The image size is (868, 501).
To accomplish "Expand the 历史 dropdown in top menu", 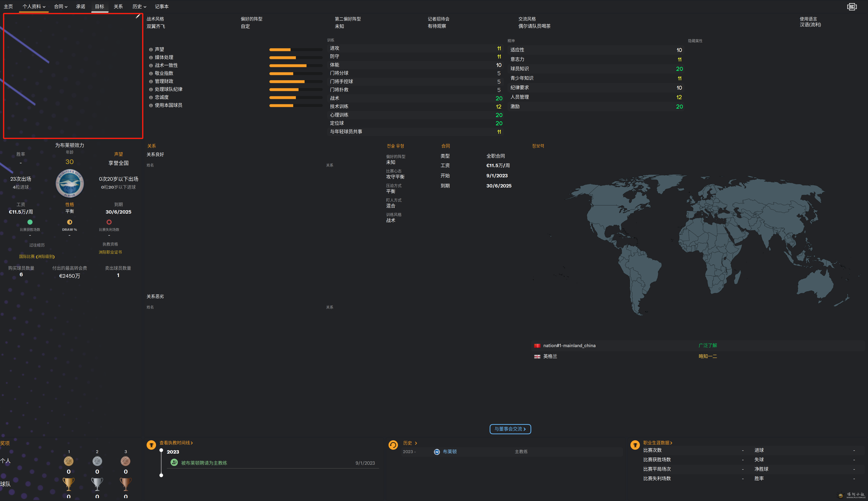I will tap(139, 7).
